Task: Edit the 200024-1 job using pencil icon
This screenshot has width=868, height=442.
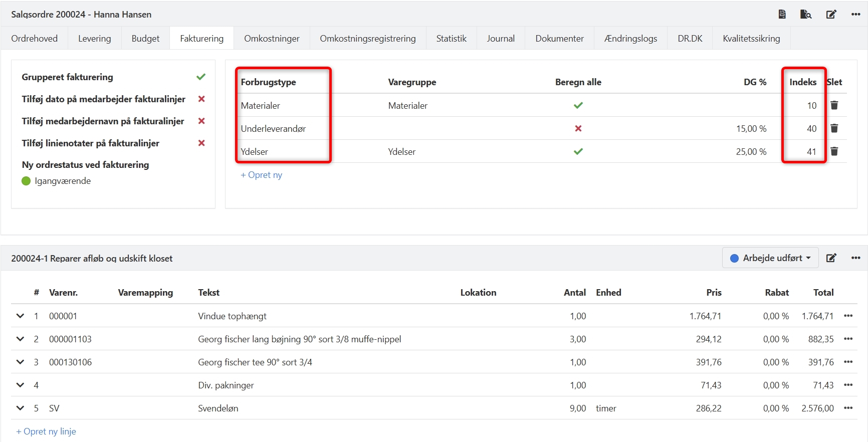Action: click(x=831, y=258)
